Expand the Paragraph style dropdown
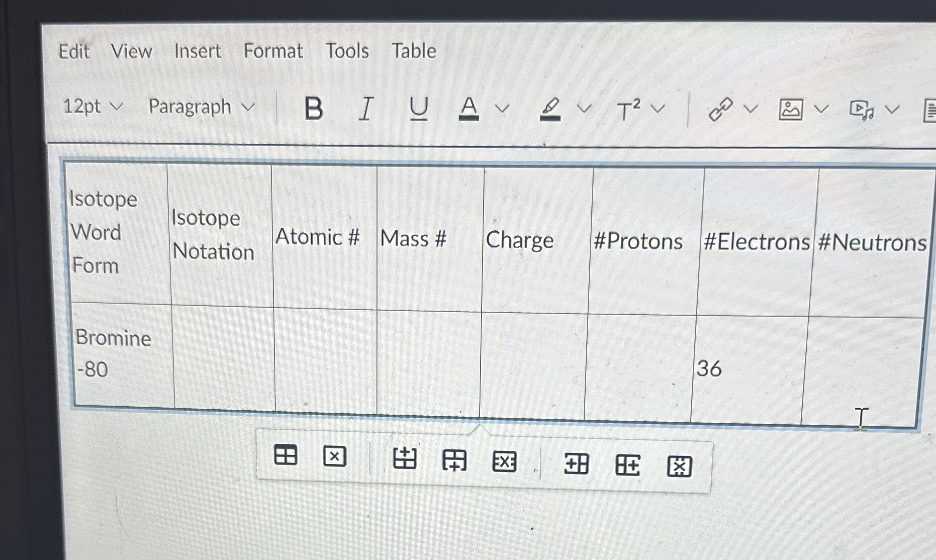Image resolution: width=936 pixels, height=560 pixels. click(x=201, y=107)
